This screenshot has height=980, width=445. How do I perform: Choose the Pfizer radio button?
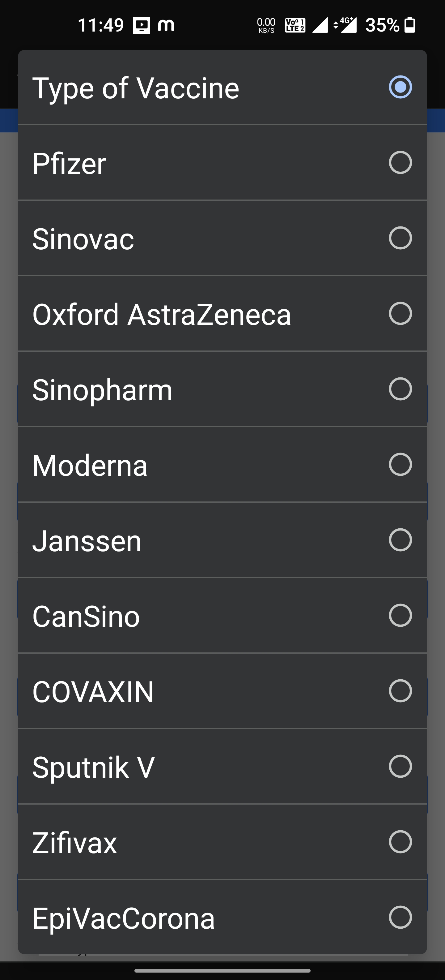400,162
